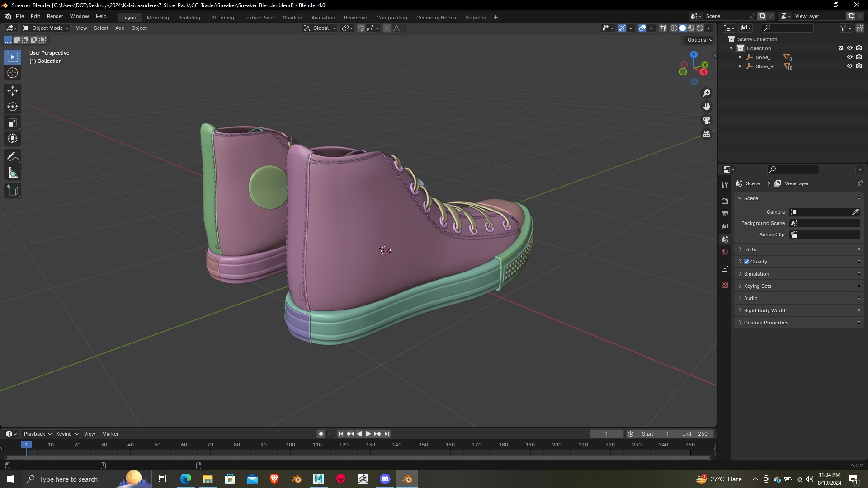868x488 pixels.
Task: Open outliner filter funnel icon
Action: (x=843, y=28)
